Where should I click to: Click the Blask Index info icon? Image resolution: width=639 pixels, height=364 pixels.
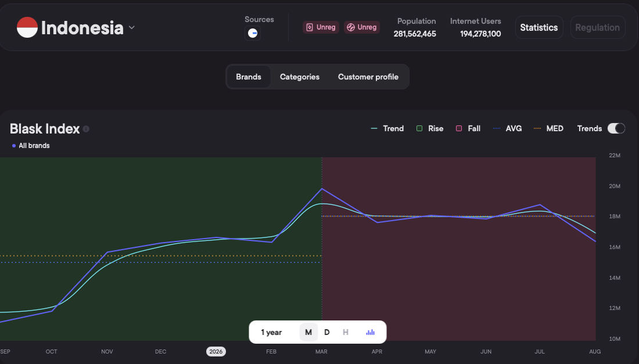click(x=86, y=129)
